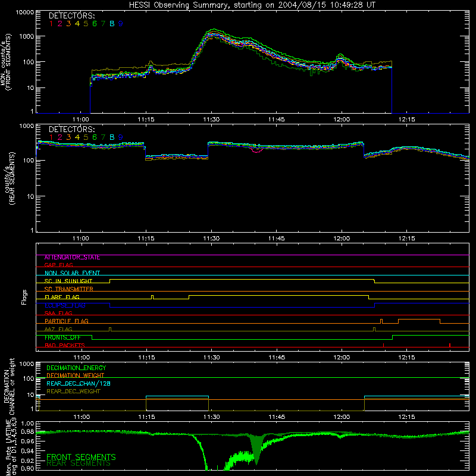Click the DECIMATION_ENERGY legend label
This screenshot has width=476, height=476.
pos(76,368)
